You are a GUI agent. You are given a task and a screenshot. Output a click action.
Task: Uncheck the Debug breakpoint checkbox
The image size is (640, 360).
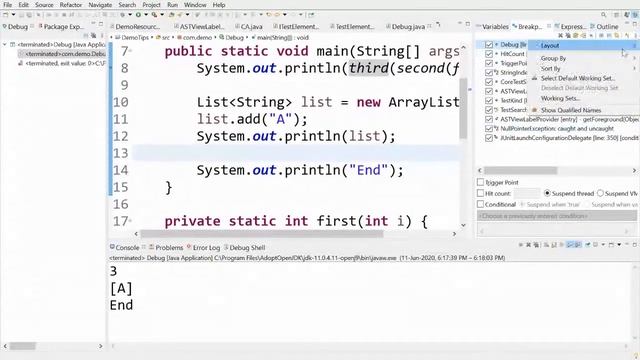coord(489,44)
